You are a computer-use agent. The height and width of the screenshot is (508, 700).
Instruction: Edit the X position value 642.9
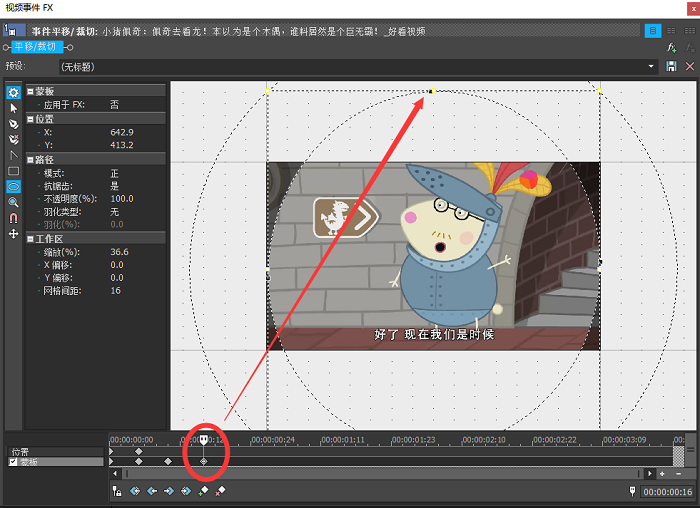click(122, 133)
